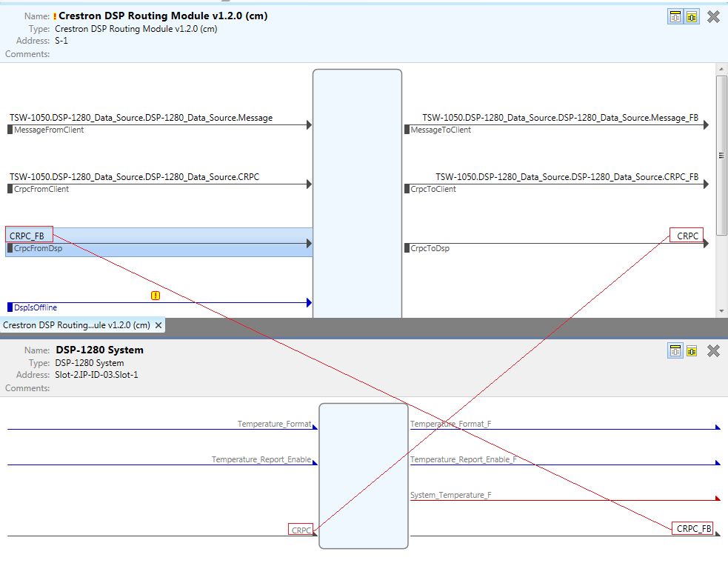Click scrollbar up arrow in the Routing Module view
The width and height of the screenshot is (728, 566).
pos(721,69)
